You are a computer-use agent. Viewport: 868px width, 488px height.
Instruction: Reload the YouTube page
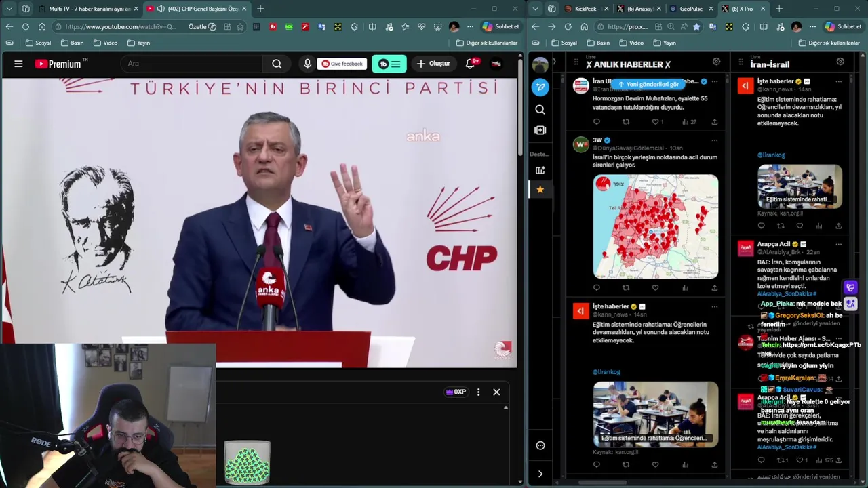(25, 26)
